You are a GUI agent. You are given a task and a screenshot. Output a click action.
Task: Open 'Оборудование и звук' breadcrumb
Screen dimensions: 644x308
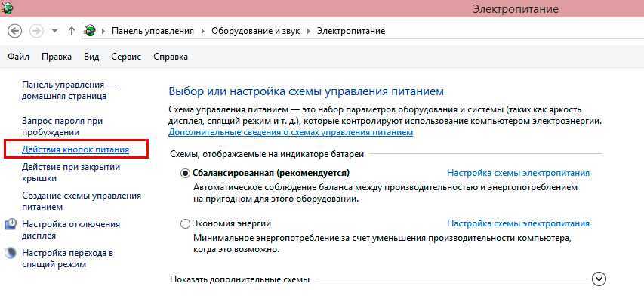[x=255, y=31]
